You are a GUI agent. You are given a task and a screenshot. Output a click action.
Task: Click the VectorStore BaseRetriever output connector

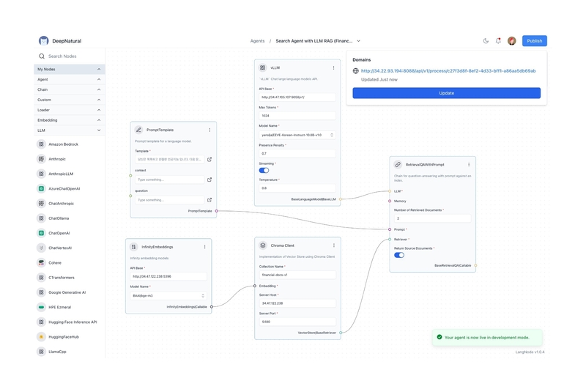click(341, 333)
